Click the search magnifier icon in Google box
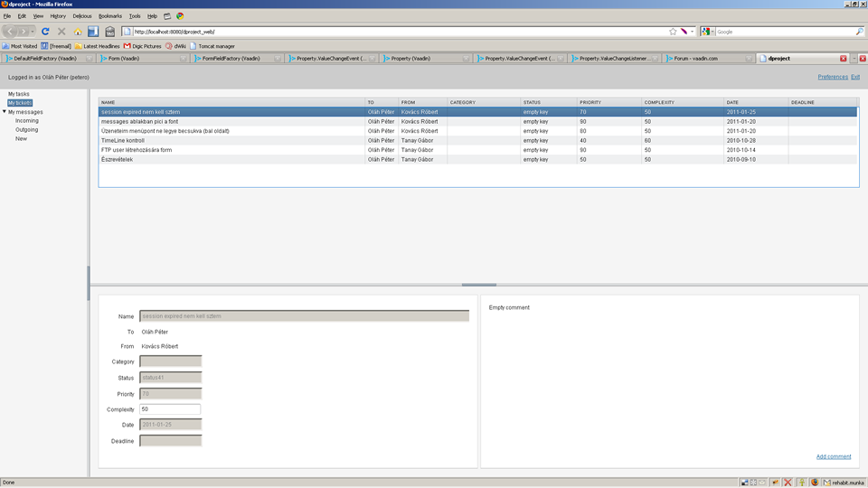The height and width of the screenshot is (488, 868). 859,32
